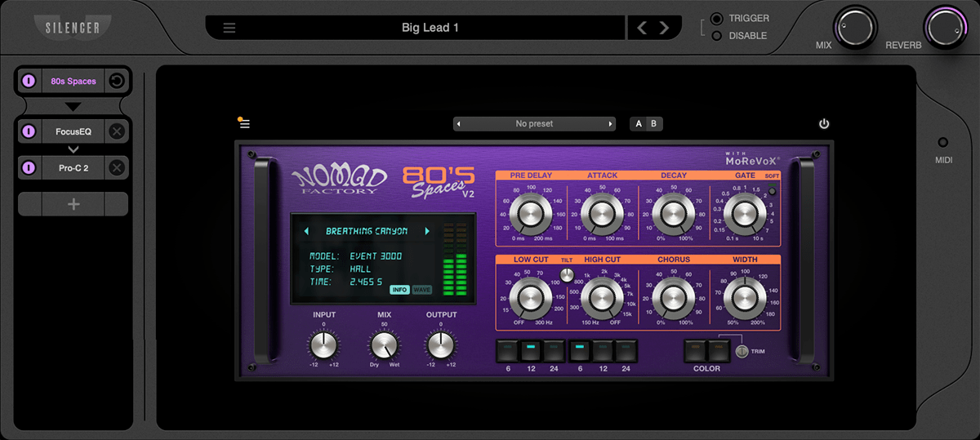Switch display to the WAVE tab

click(x=422, y=290)
